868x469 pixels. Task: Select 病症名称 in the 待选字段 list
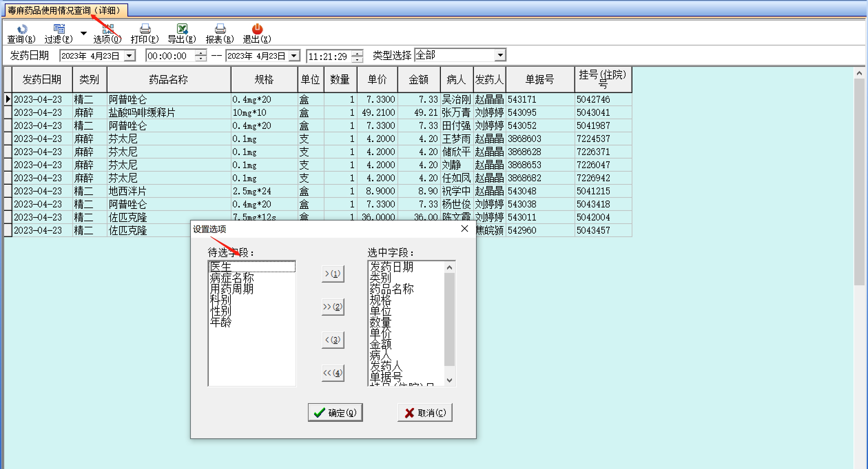tap(231, 278)
